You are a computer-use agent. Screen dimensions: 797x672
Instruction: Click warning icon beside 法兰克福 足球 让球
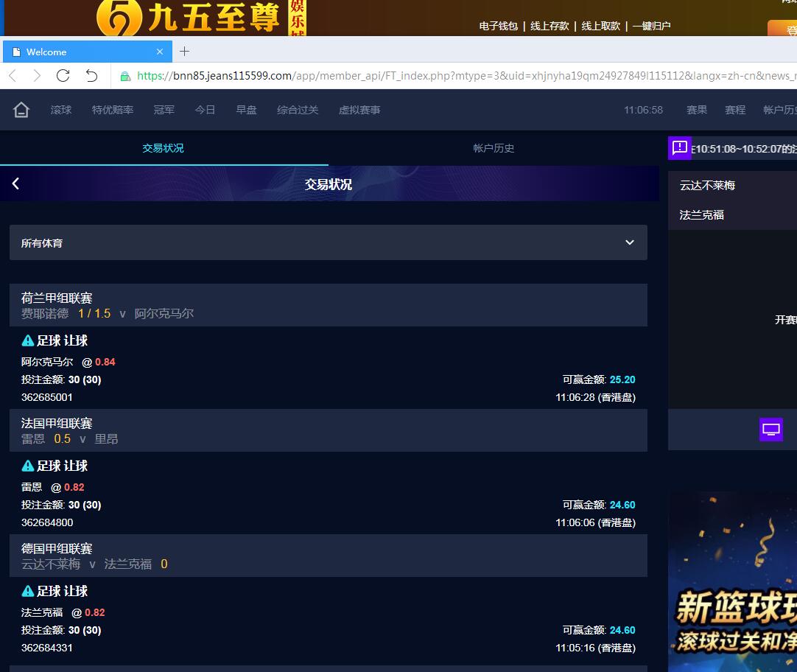coord(28,591)
